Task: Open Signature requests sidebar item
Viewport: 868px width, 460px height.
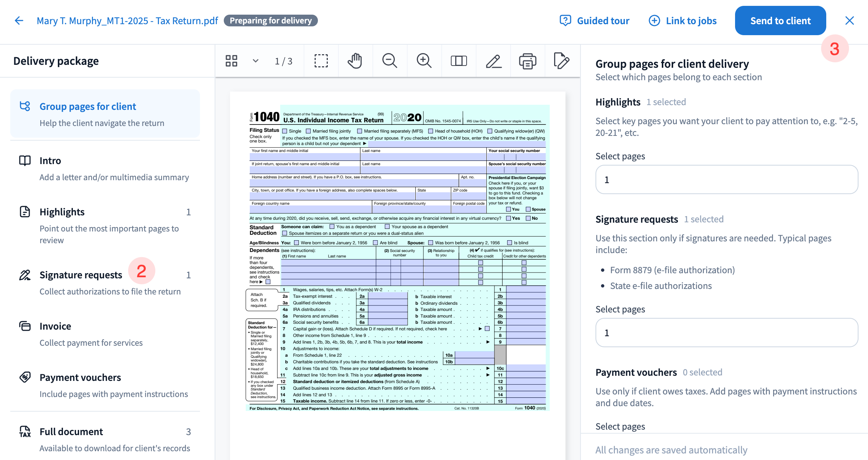Action: (81, 275)
